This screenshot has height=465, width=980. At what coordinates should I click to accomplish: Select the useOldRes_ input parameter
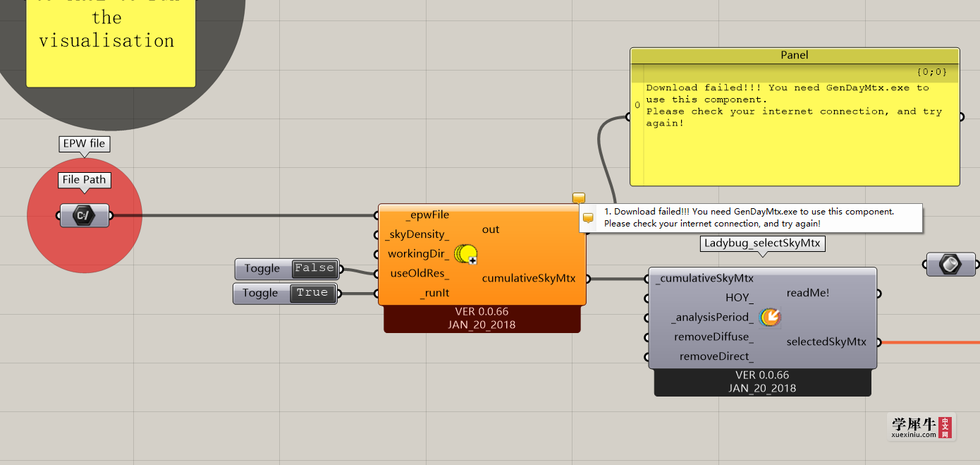pyautogui.click(x=419, y=274)
